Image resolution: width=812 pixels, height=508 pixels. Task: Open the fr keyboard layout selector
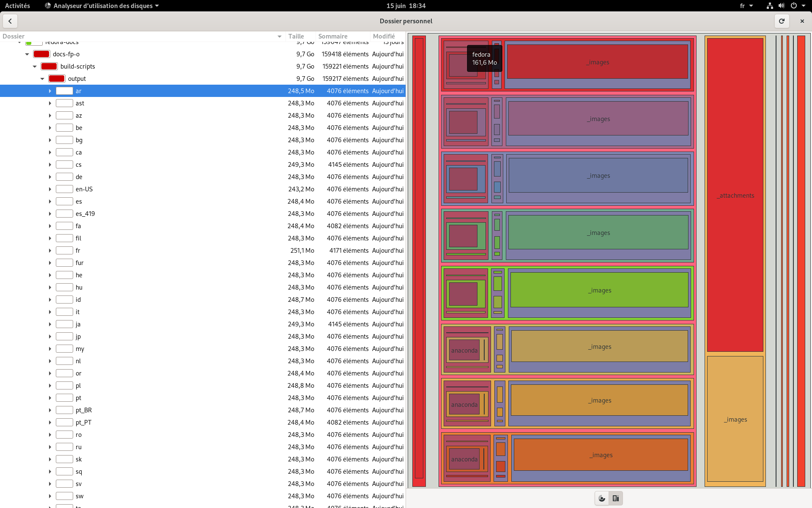tap(746, 6)
